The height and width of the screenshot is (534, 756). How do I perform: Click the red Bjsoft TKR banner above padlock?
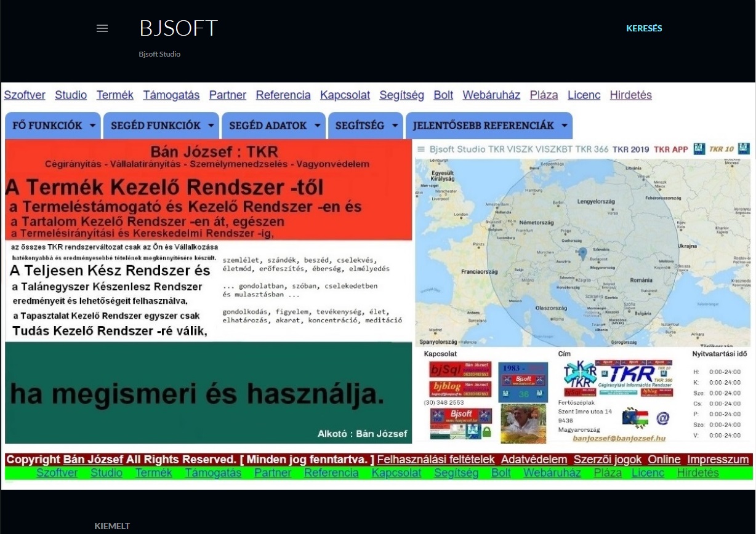(460, 416)
